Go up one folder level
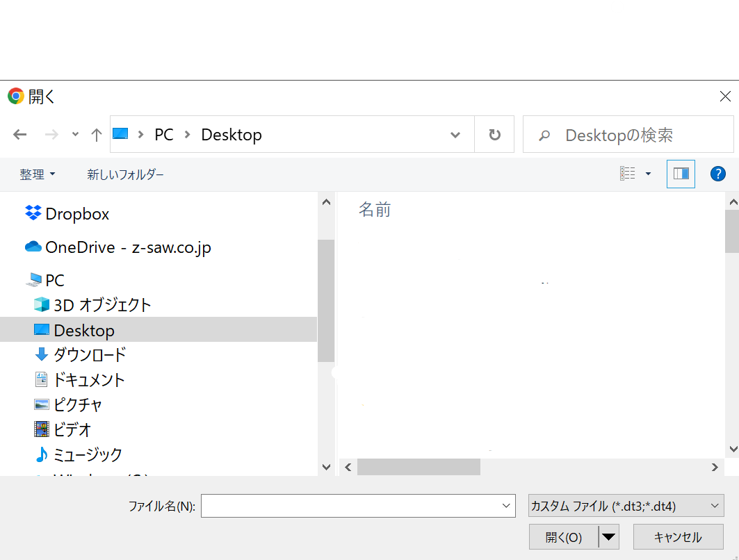This screenshot has height=560, width=739. [x=96, y=134]
